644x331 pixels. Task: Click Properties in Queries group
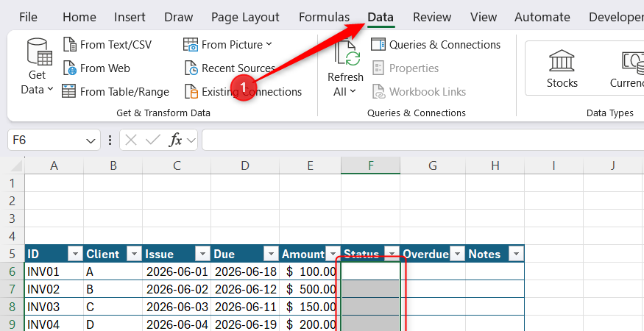tap(406, 68)
